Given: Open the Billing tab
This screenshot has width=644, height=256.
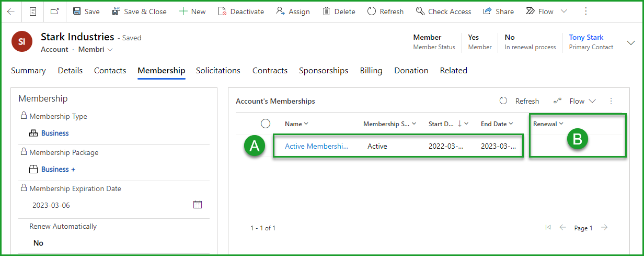Looking at the screenshot, I should click(371, 71).
